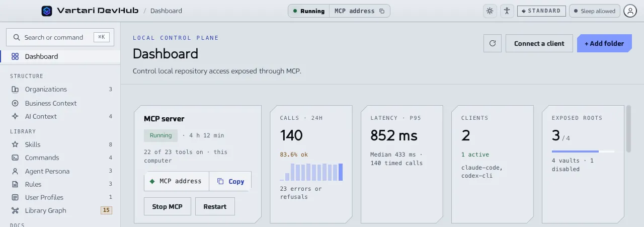Screen dimensions: 644x227
Task: Click the refresh icon button
Action: (x=493, y=43)
